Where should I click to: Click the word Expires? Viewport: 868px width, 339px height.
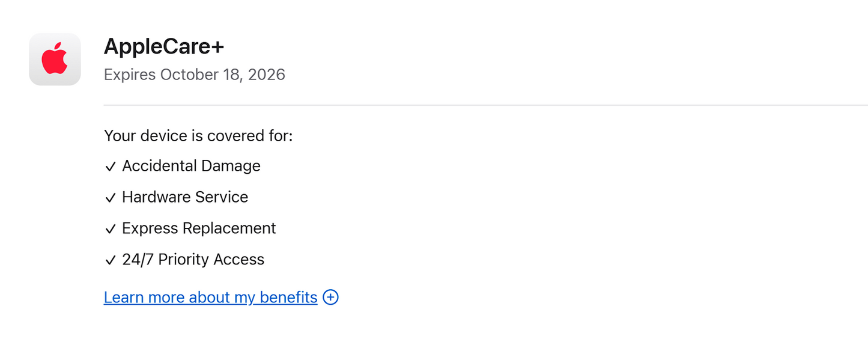click(x=130, y=75)
